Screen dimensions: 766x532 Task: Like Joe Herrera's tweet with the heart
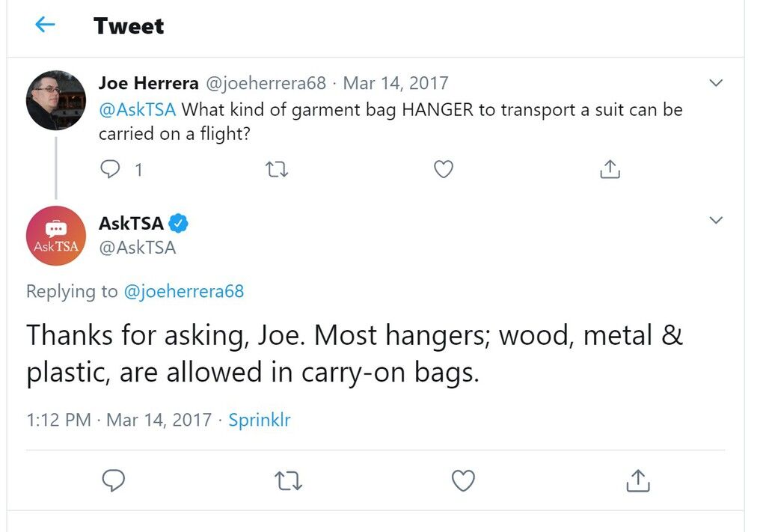(444, 169)
